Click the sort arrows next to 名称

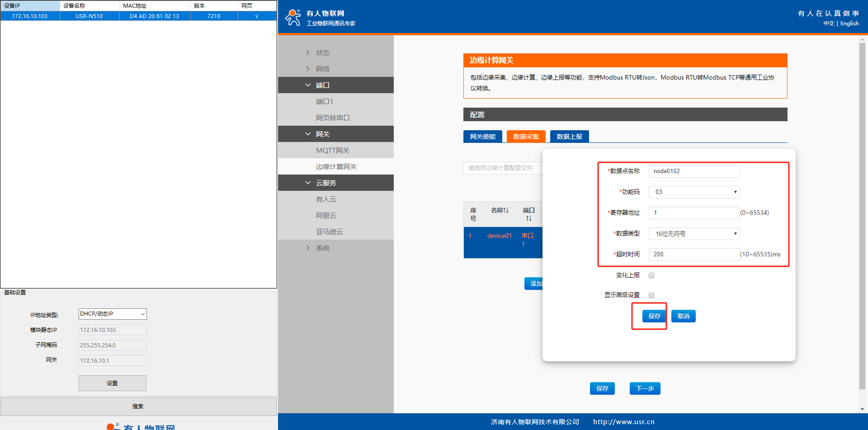506,210
